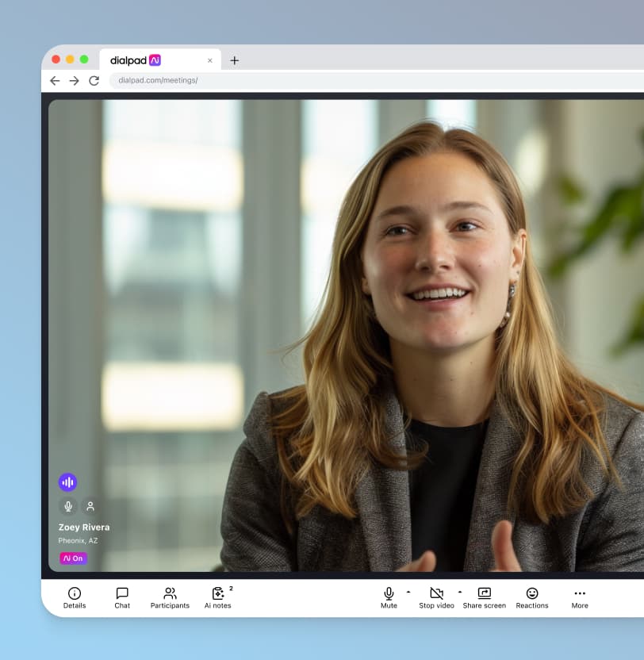Open the Reactions emoji picker
This screenshot has height=660, width=644.
click(532, 597)
